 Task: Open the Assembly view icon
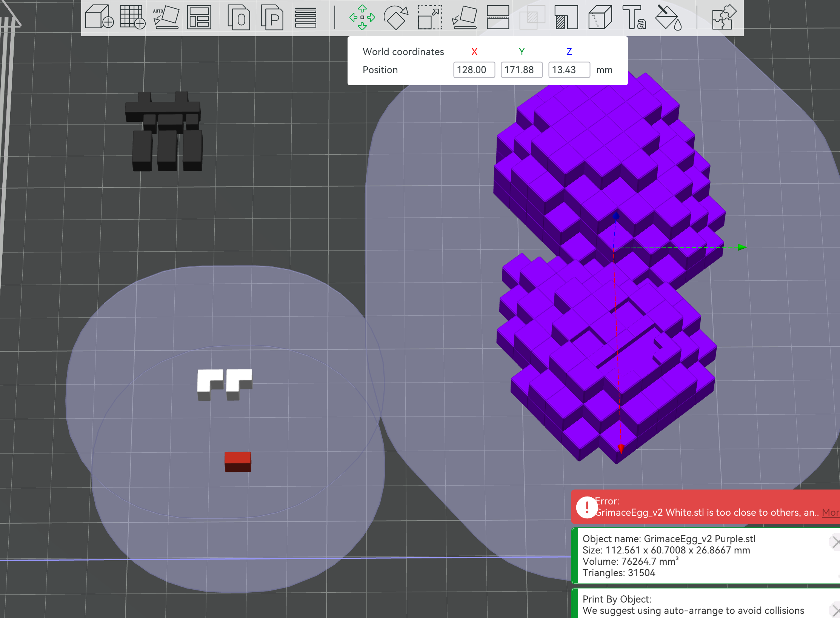(x=724, y=17)
